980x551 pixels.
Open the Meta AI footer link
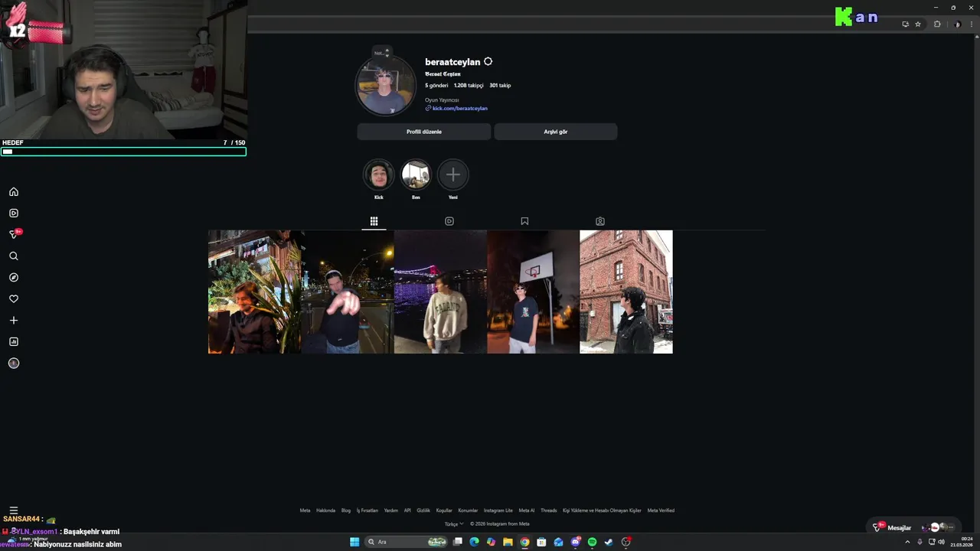click(x=527, y=510)
